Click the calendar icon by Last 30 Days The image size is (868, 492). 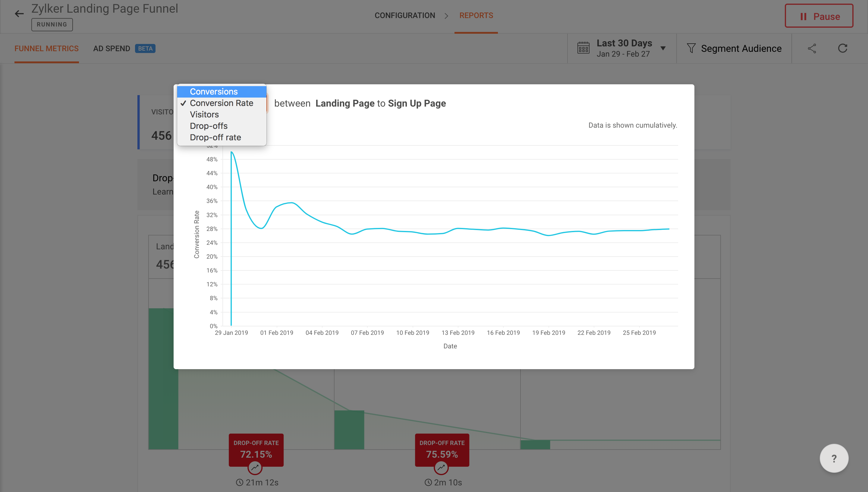pyautogui.click(x=583, y=48)
